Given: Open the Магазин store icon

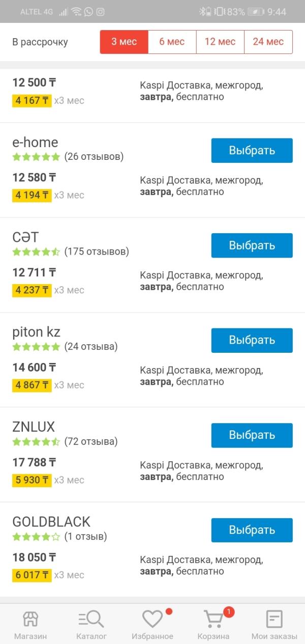Looking at the screenshot, I should pos(30,619).
